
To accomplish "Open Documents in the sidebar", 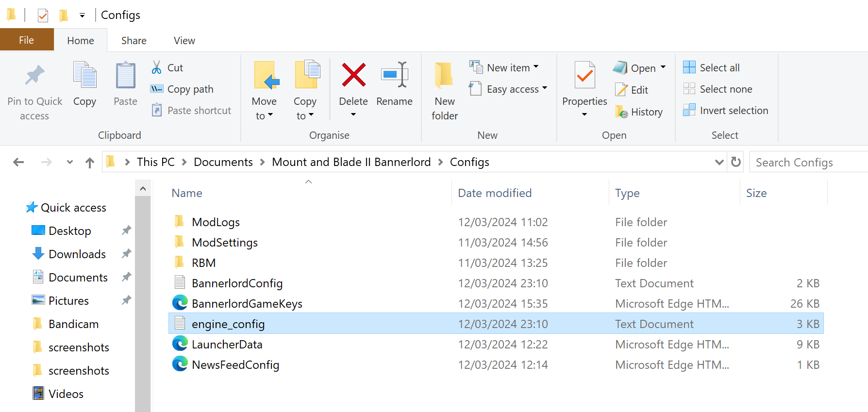I will (78, 278).
